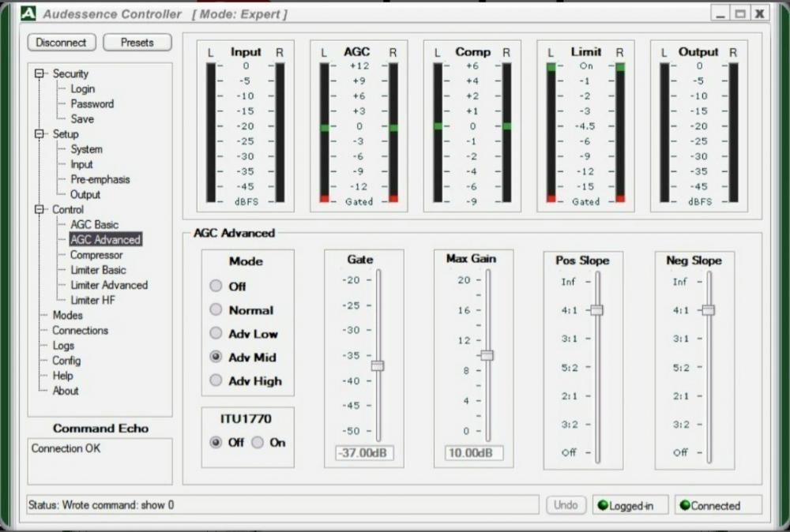Viewport: 790px width, 532px height.
Task: Click the Disconnect button
Action: click(x=61, y=43)
